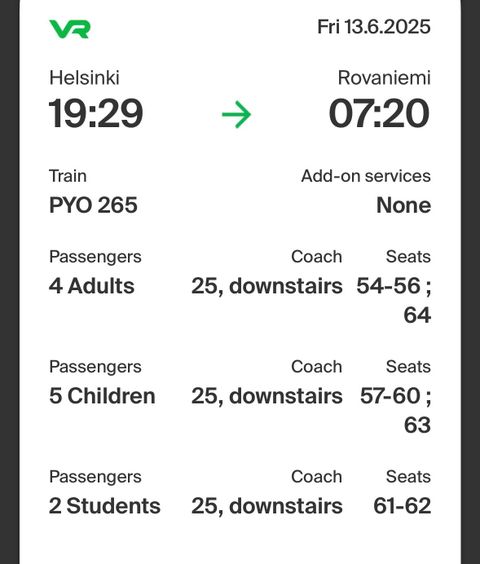The image size is (480, 564).
Task: Tap the Helsinki departure station name
Action: 84,78
